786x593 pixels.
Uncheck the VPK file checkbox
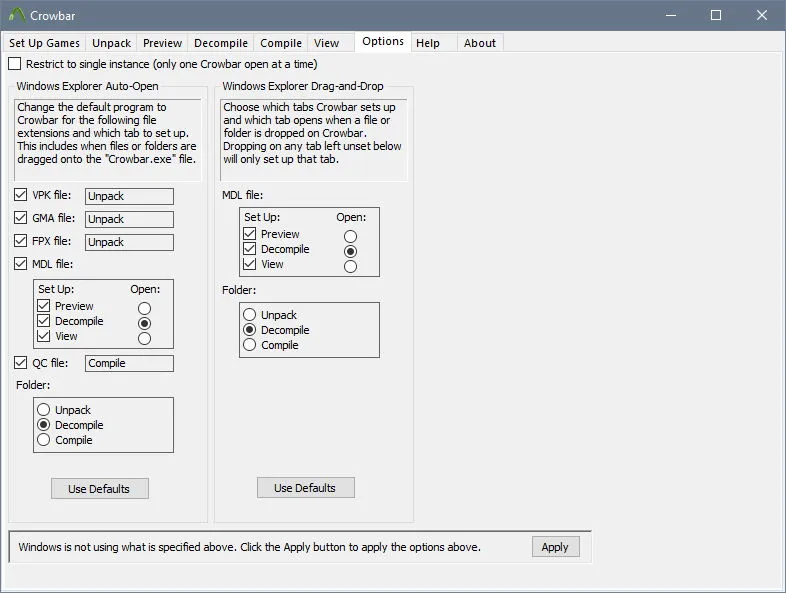pyautogui.click(x=21, y=194)
